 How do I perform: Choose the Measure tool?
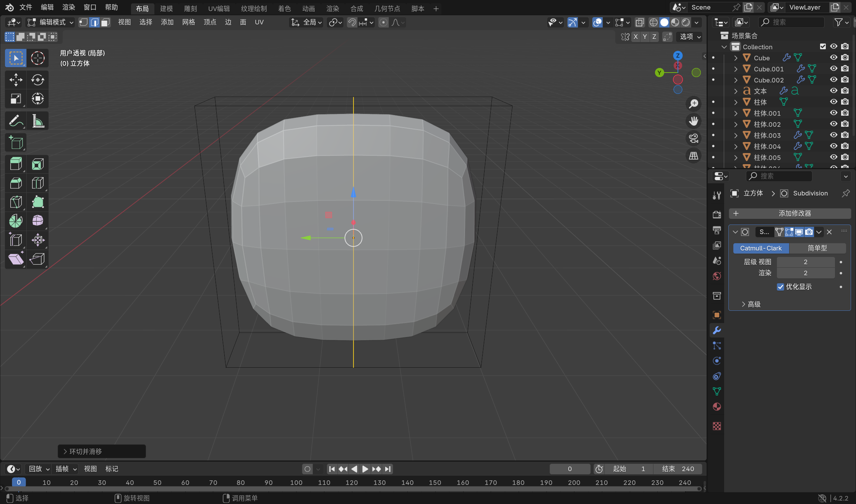pos(37,121)
